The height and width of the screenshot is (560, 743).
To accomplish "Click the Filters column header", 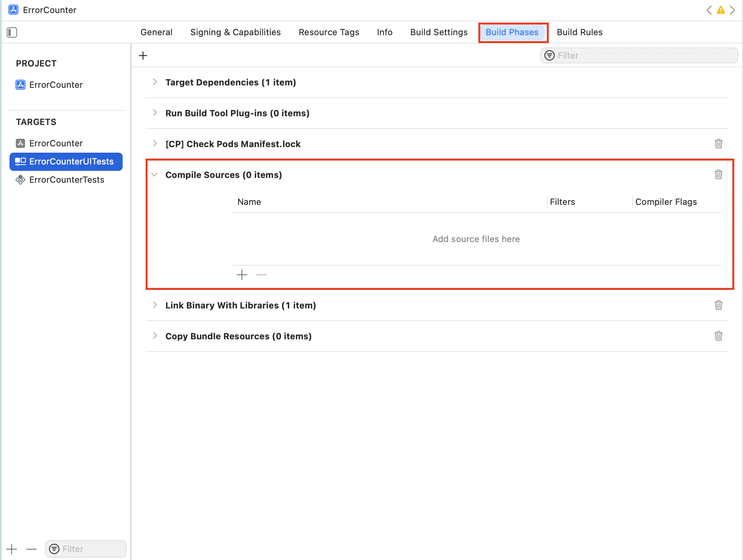I will pyautogui.click(x=562, y=202).
